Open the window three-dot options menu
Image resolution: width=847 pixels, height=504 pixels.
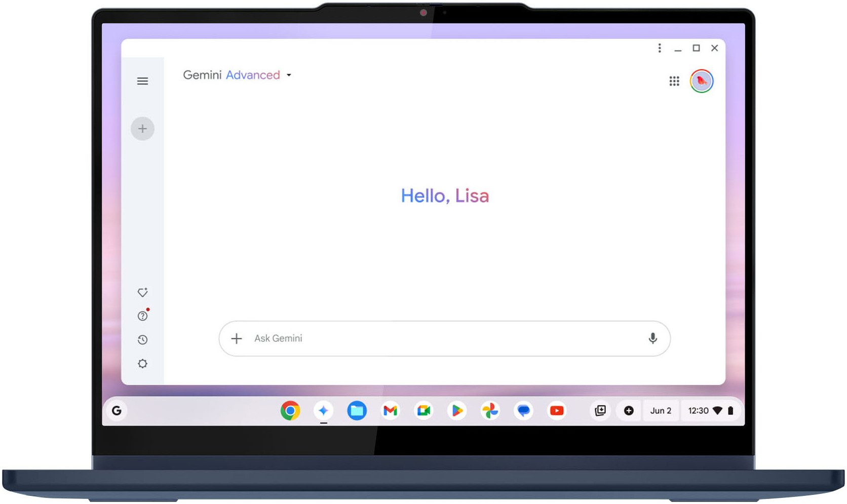click(659, 48)
